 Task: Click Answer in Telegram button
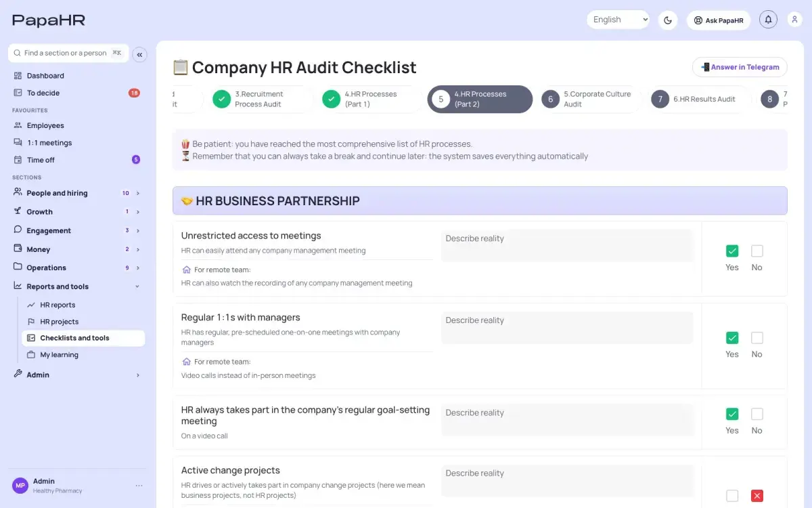click(x=740, y=67)
